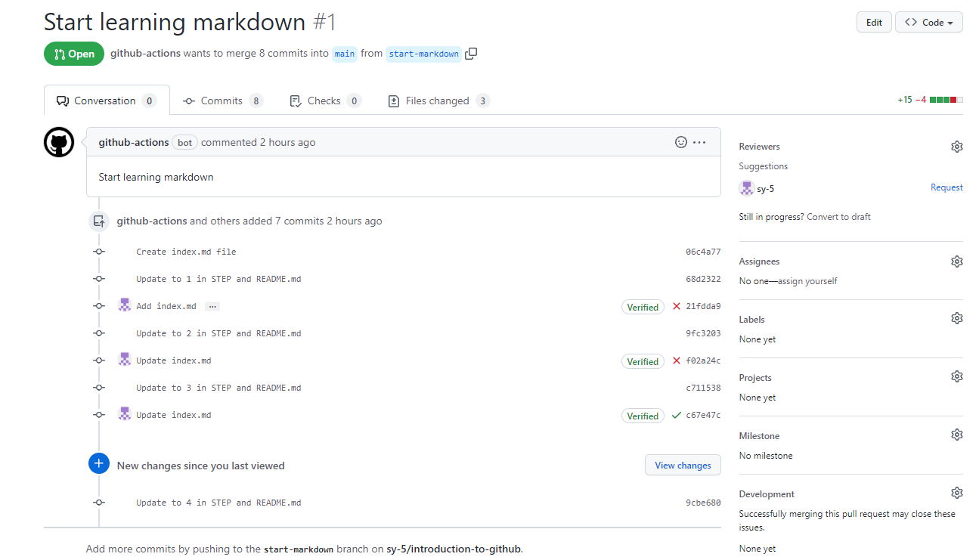This screenshot has width=979, height=560.
Task: Switch to the Files changed tab
Action: click(x=438, y=101)
